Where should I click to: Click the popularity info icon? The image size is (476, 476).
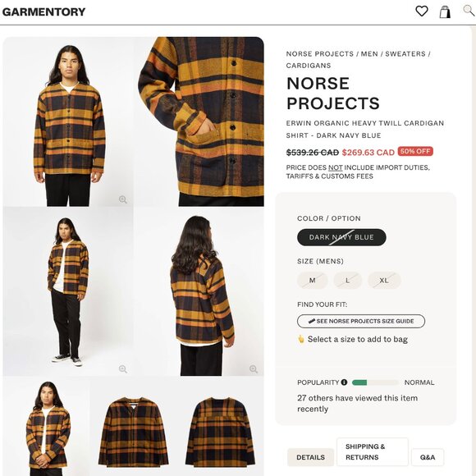click(344, 382)
